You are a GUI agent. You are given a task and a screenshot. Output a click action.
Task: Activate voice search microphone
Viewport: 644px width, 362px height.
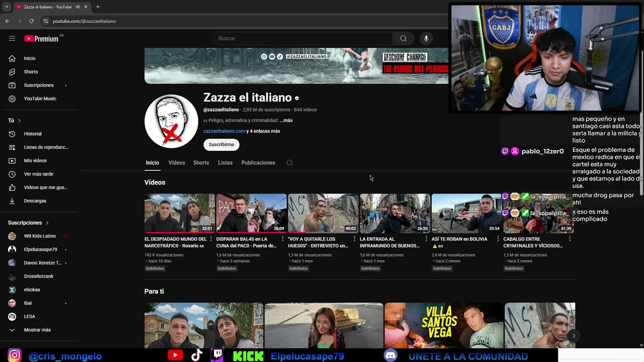tap(426, 38)
